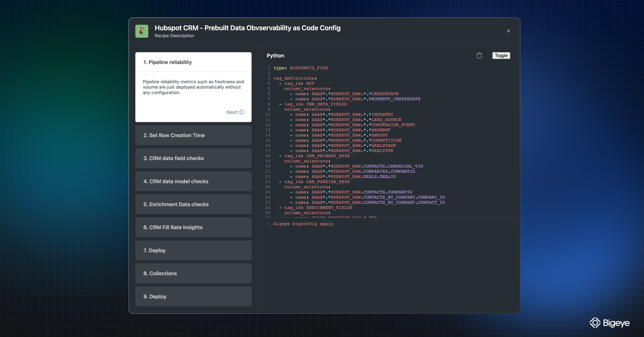Click the CONTACTS_BY_COMPANY.COMPANY_ID line
Screen dimensions: 644x337
coord(367,197)
